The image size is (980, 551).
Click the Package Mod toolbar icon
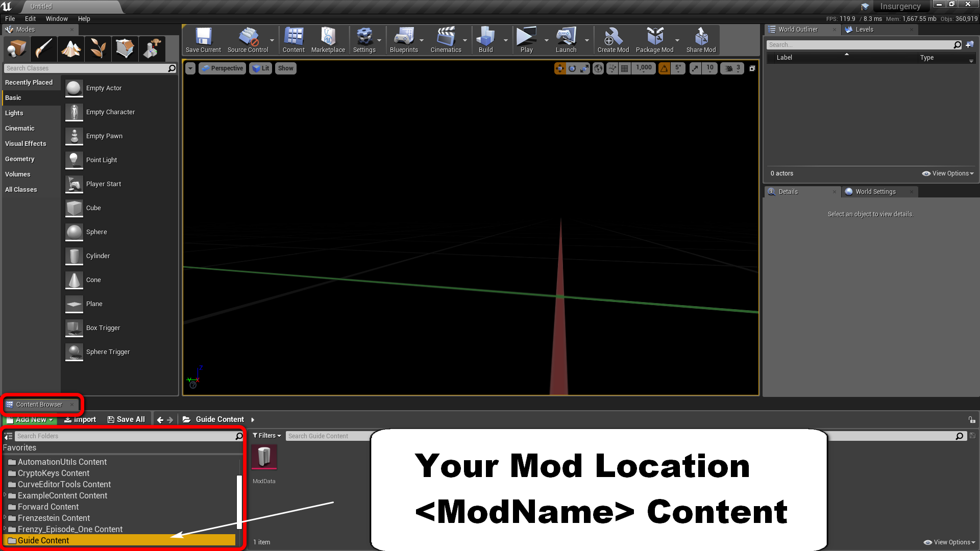tap(654, 40)
